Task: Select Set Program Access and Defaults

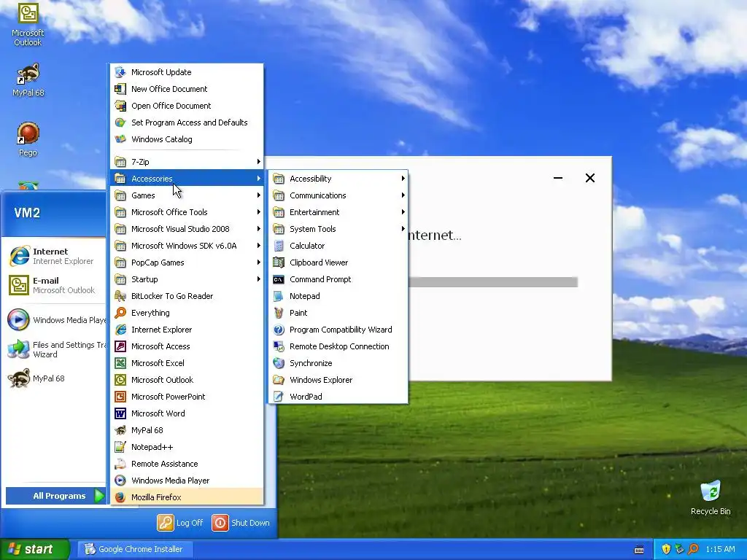Action: coord(187,122)
